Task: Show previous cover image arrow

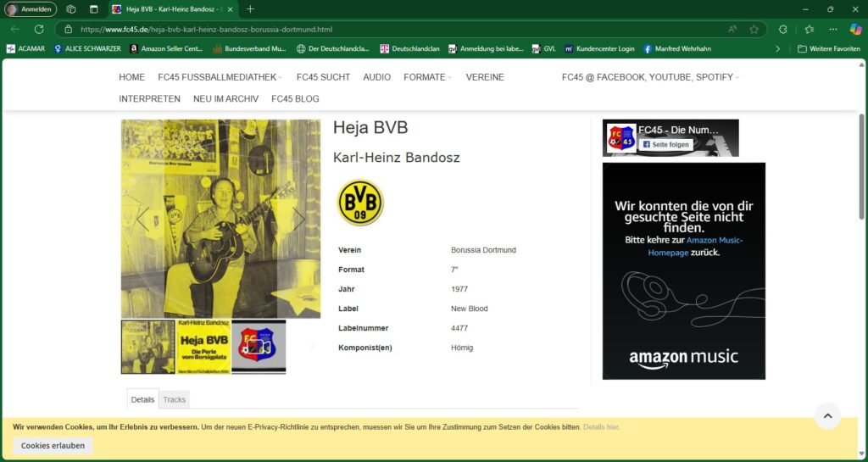Action: [142, 219]
